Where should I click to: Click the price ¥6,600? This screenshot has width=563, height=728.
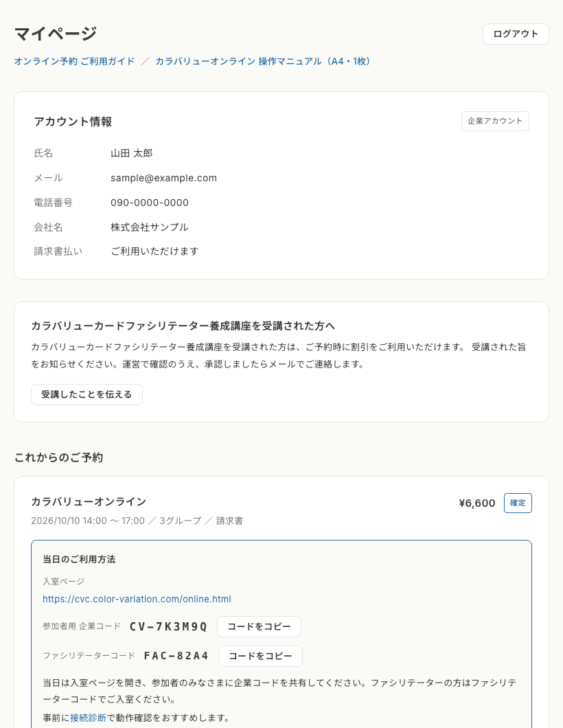[477, 503]
